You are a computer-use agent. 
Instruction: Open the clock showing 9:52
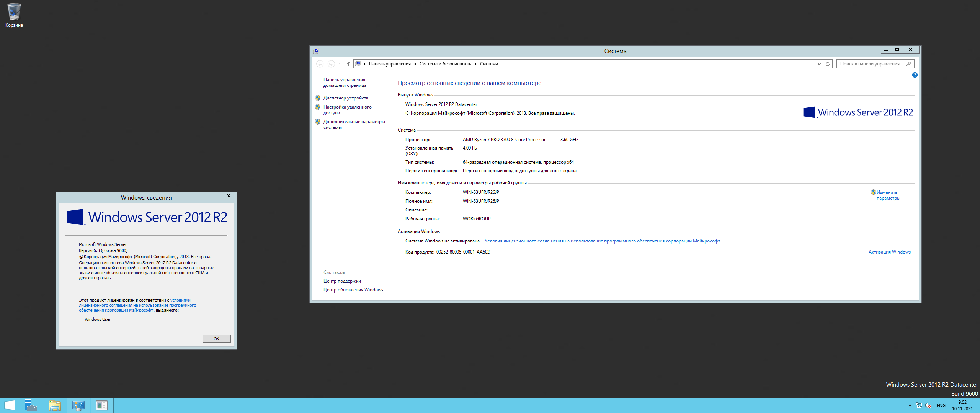click(962, 405)
